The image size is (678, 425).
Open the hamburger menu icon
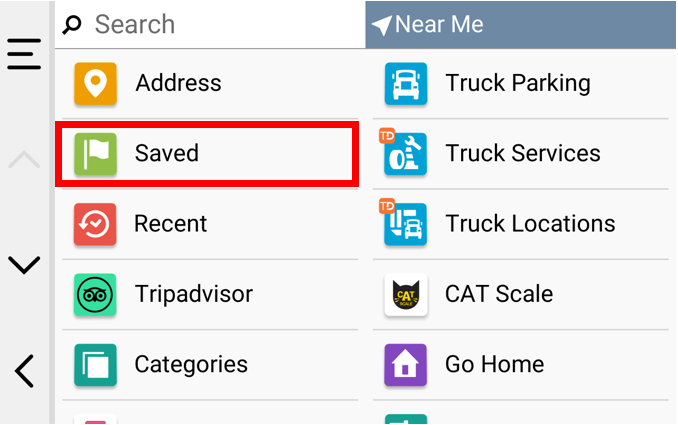coord(24,54)
